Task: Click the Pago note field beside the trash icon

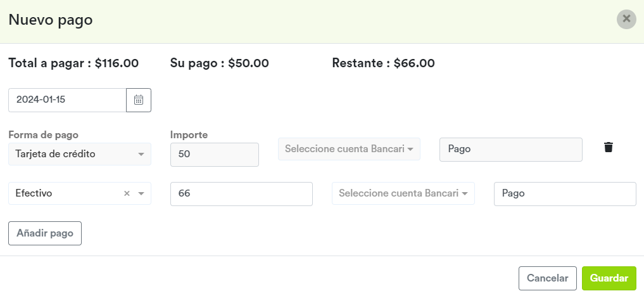Action: pos(511,149)
